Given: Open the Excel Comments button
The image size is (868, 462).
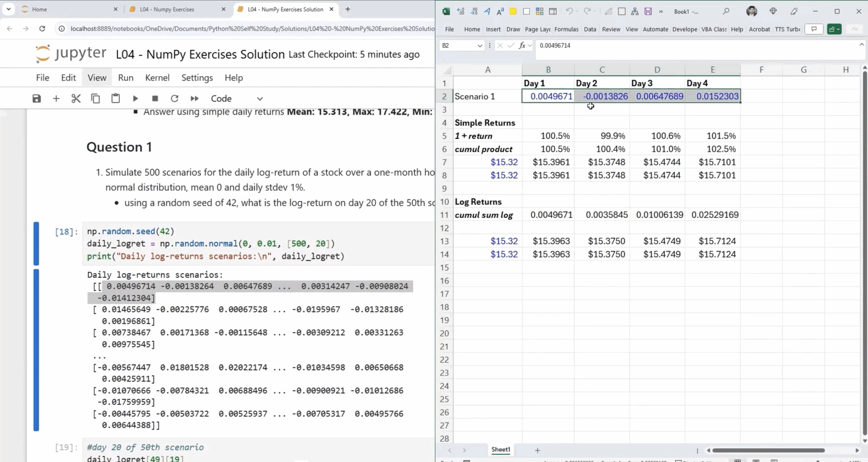Looking at the screenshot, I should (814, 29).
